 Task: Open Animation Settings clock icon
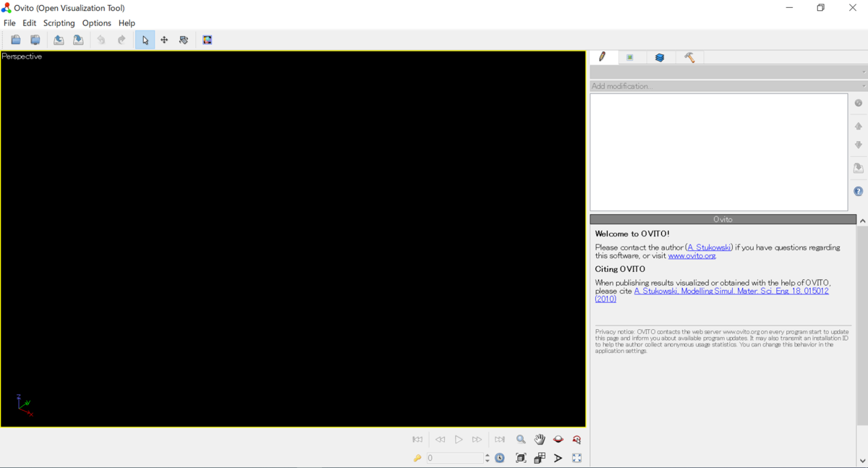point(500,458)
